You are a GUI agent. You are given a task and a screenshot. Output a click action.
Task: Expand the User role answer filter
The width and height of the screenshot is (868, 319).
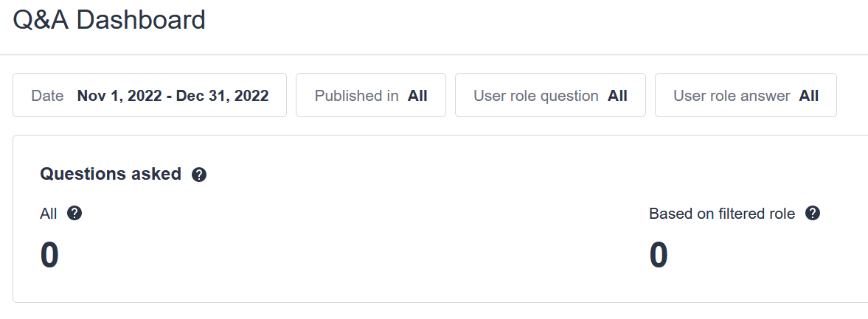click(746, 95)
